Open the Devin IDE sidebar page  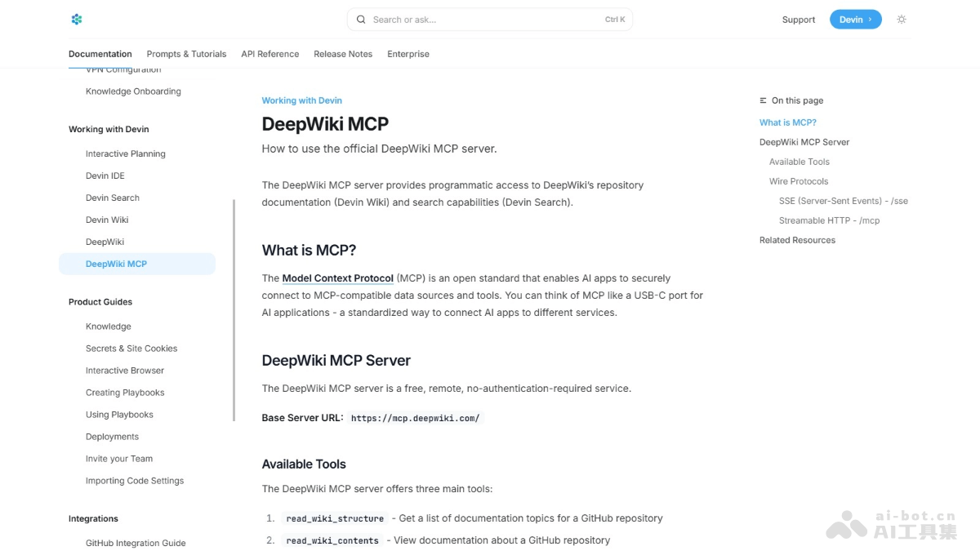click(x=105, y=176)
